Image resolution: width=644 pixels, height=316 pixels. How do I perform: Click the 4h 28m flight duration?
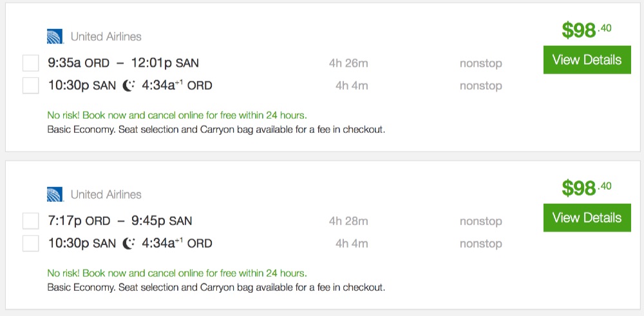(348, 221)
